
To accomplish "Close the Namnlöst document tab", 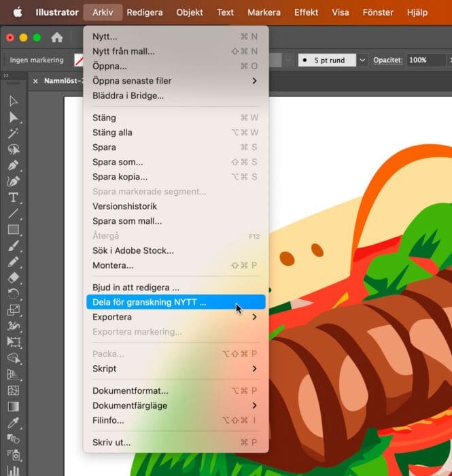I will tap(35, 81).
